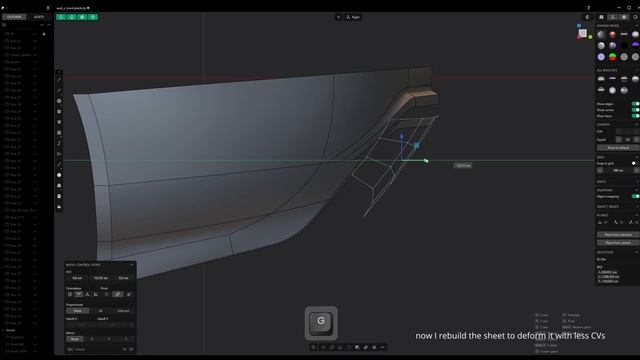This screenshot has height=360, width=640.
Task: Select the first backdrop dome thumbnail
Action: tap(601, 79)
